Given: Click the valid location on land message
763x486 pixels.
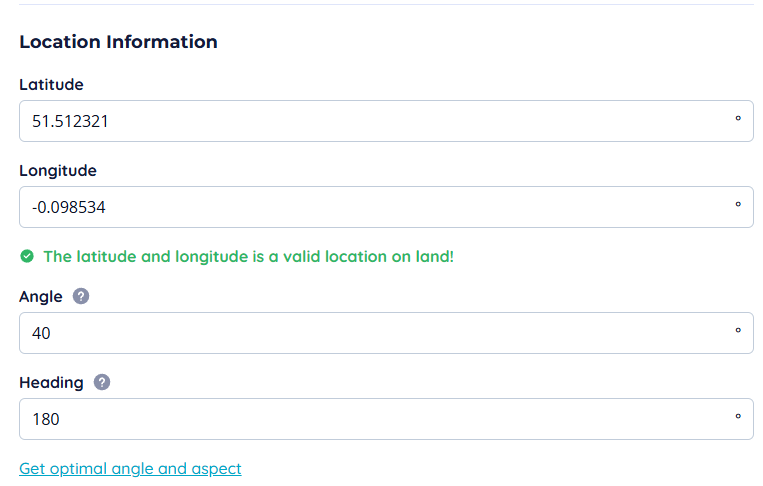Looking at the screenshot, I should pos(248,257).
